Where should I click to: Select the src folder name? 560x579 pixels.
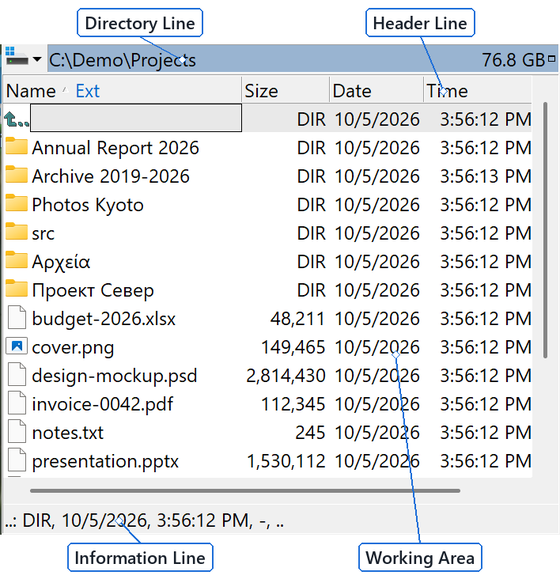43,234
